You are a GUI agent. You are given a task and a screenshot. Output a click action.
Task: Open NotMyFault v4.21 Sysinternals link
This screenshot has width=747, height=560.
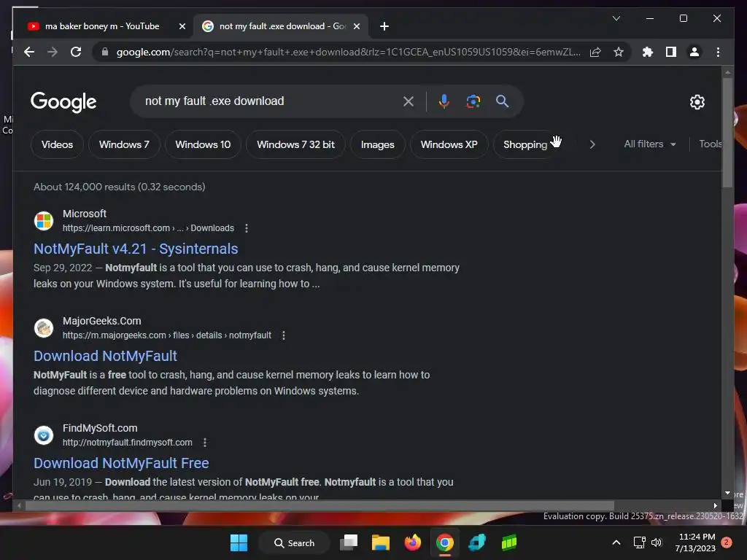[x=136, y=249]
